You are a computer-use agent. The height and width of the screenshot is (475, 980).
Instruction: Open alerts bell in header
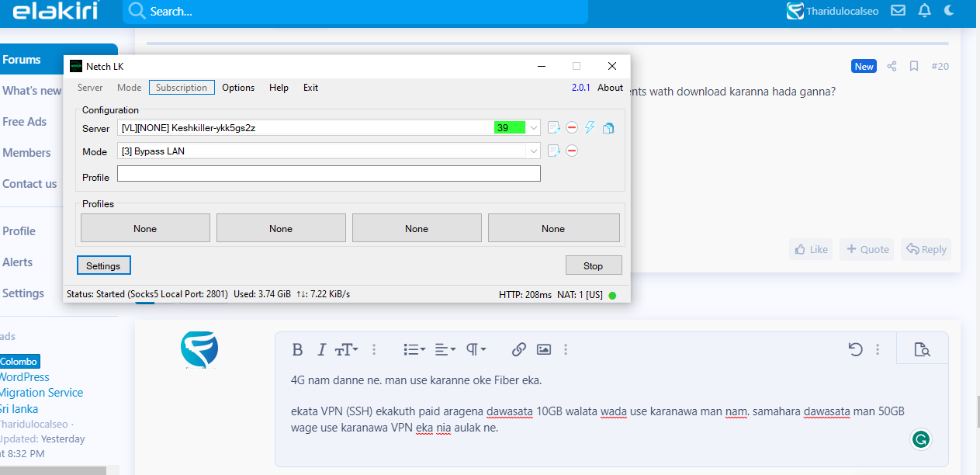924,11
